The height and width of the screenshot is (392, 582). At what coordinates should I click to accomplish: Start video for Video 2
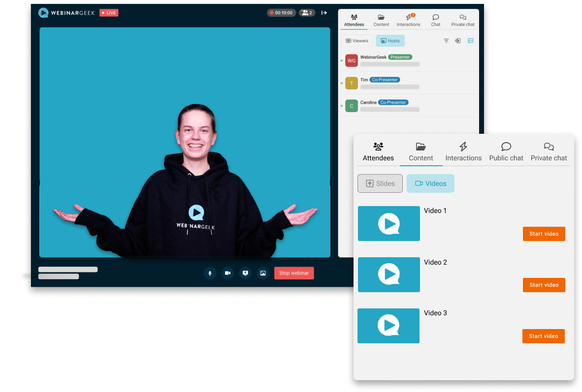tap(544, 285)
